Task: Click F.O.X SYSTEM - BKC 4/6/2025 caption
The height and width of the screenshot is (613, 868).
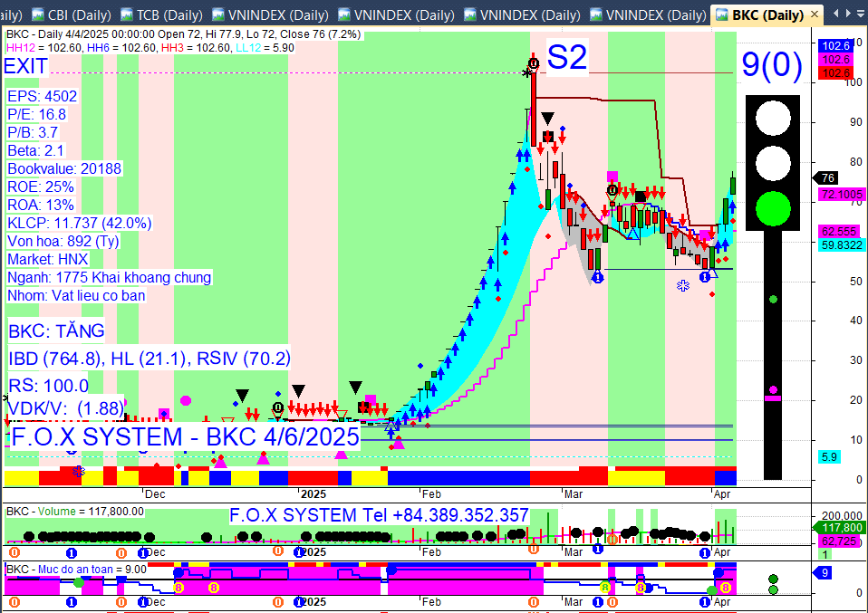Action: tap(186, 437)
